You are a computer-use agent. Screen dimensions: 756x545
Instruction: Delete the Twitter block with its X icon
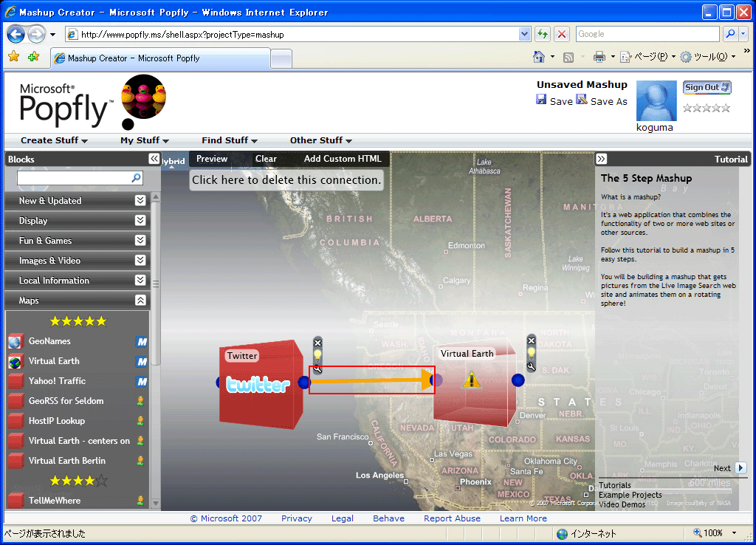[x=317, y=343]
